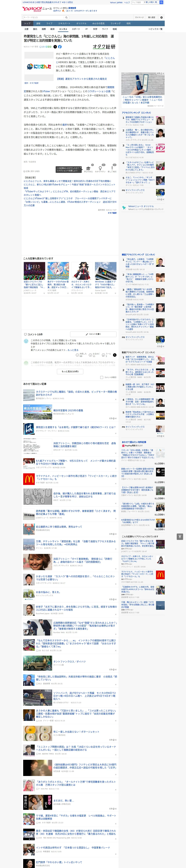Click the Yahoo! JAPAN news logo
The height and width of the screenshot is (868, 186).
[x=37, y=9]
